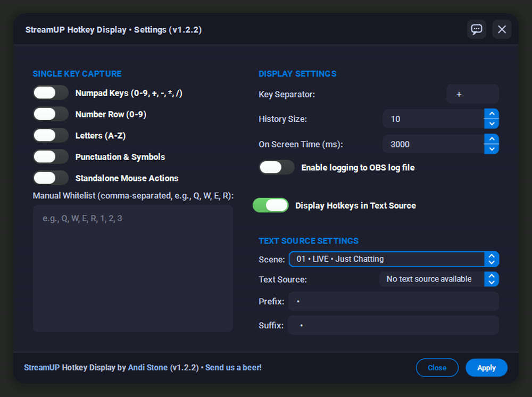Increase History Size with up arrow
The image size is (532, 397).
pos(492,114)
